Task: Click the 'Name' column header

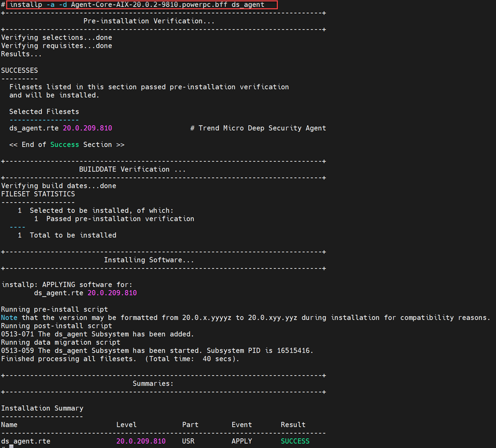Action: click(9, 425)
